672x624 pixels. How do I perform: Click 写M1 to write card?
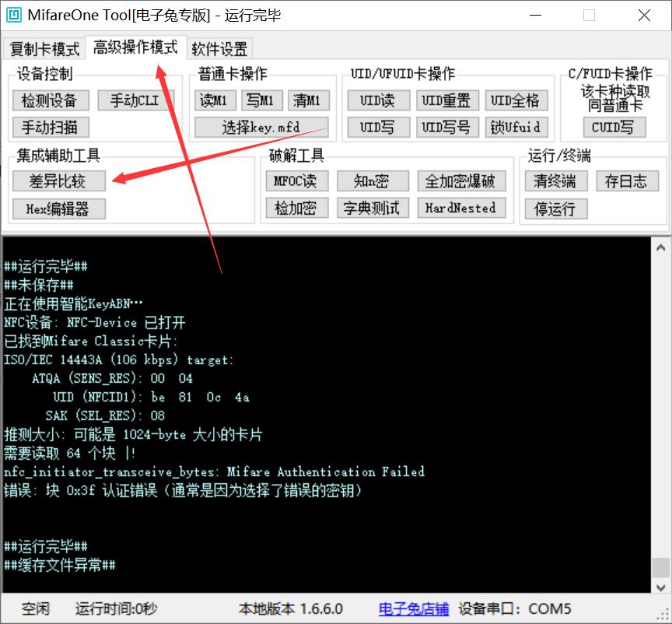tap(261, 100)
